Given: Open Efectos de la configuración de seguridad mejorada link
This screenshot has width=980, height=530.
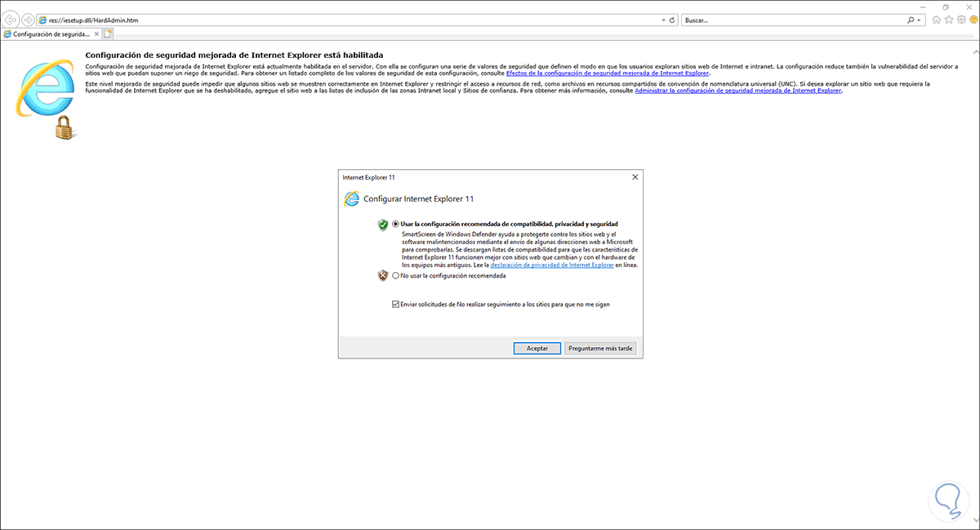Looking at the screenshot, I should click(x=608, y=73).
